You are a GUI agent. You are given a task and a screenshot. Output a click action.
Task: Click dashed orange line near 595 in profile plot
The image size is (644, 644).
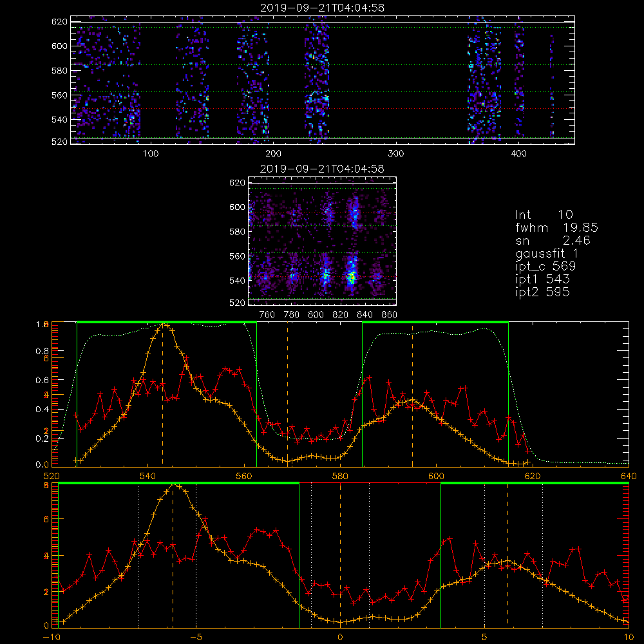pos(412,395)
